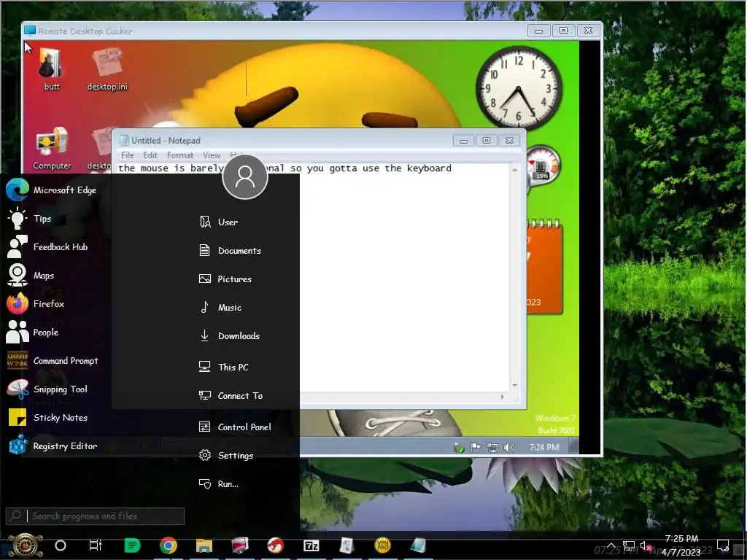
Task: Click the Remote Desktop window title icon
Action: point(30,31)
